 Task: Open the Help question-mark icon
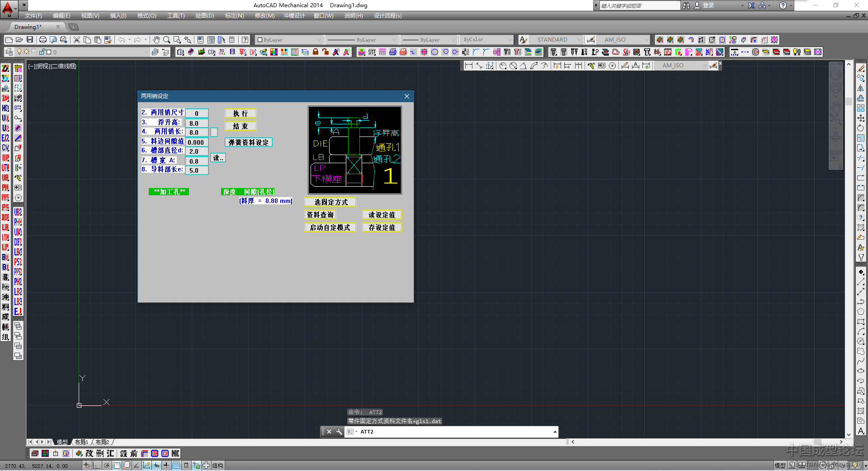(245, 40)
